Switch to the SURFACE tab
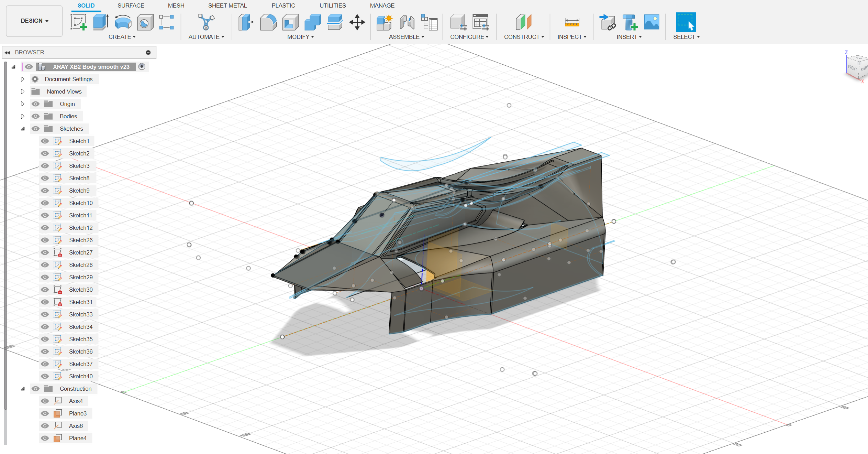 coord(131,6)
